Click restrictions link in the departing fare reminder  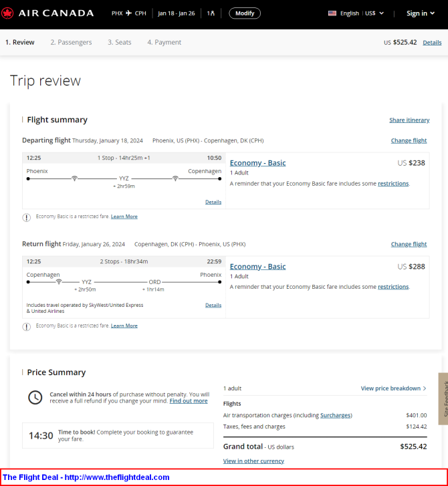[393, 183]
